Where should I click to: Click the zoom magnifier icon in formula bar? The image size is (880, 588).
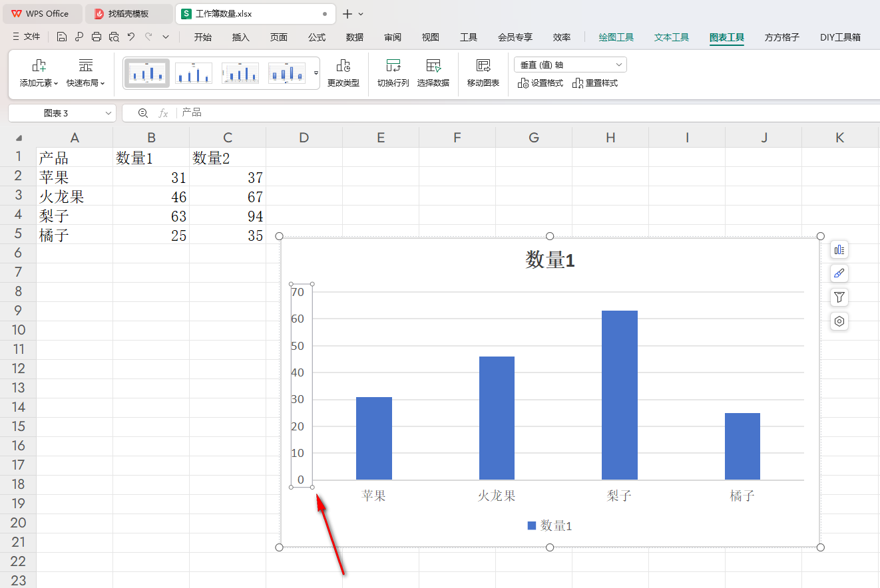click(142, 113)
